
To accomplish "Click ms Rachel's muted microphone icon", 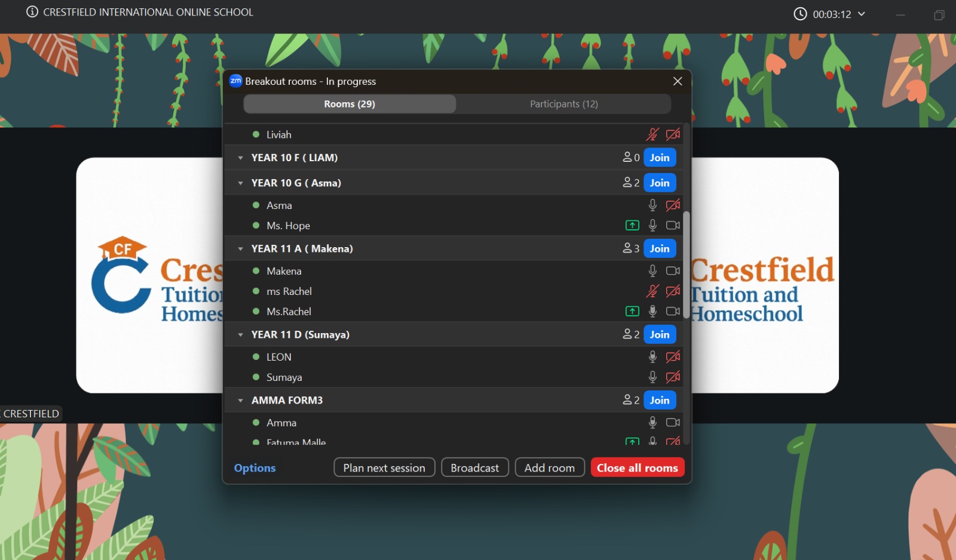I will coord(652,291).
